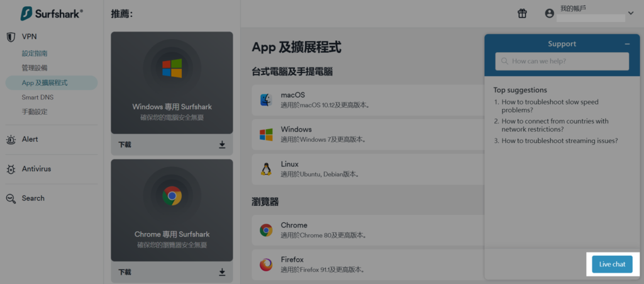Click the Top suggestions heading

coord(520,90)
